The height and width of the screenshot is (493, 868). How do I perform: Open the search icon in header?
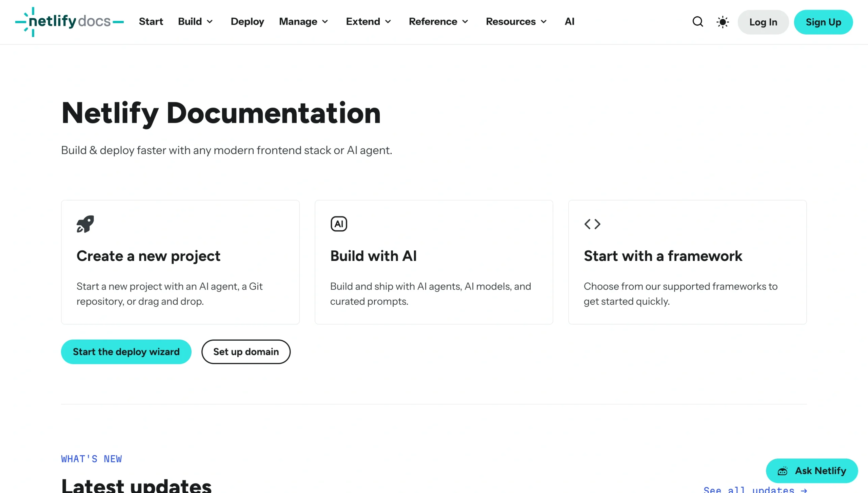tap(698, 22)
